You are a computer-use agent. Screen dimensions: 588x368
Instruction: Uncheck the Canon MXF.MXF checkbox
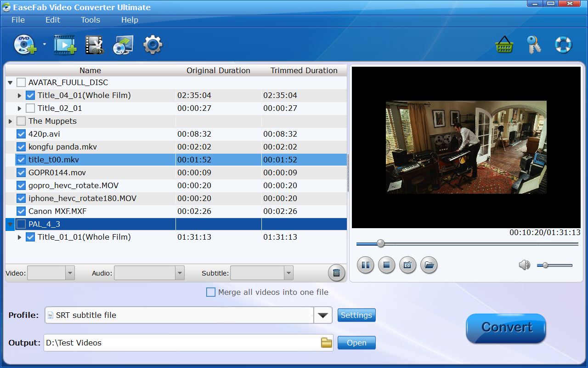click(x=21, y=211)
